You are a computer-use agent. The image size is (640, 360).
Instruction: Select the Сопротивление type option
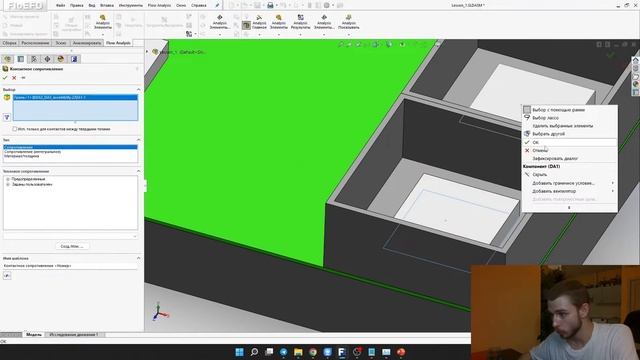click(x=70, y=147)
